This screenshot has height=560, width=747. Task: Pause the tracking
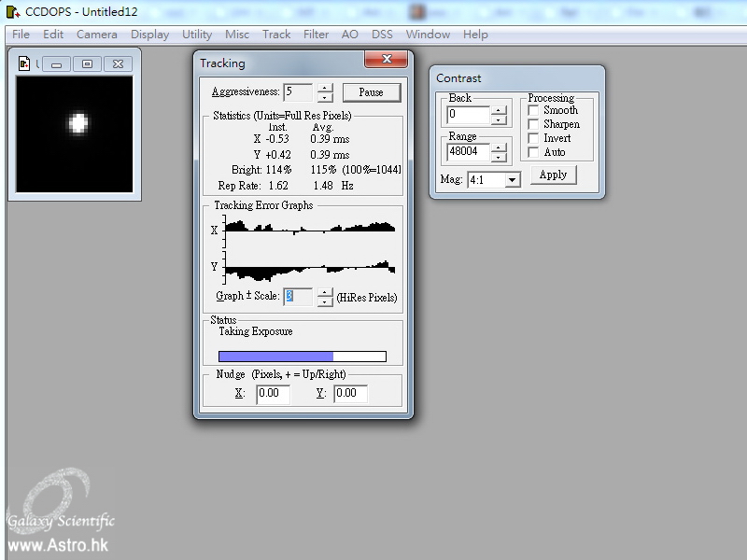[371, 92]
